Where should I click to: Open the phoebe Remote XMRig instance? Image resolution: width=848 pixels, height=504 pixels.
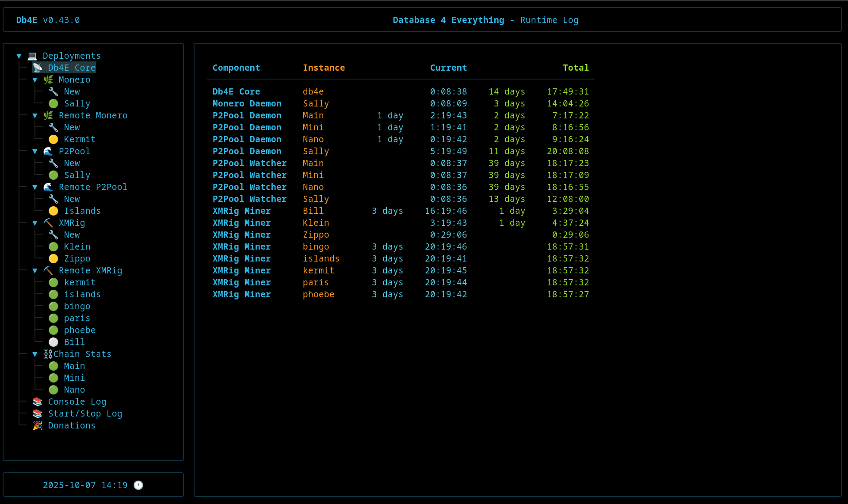point(80,330)
